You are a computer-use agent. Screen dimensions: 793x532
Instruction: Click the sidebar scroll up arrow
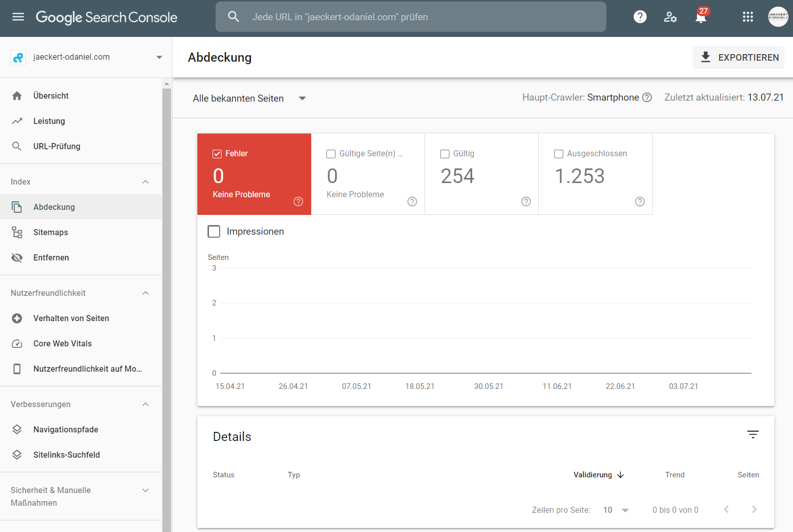pos(166,83)
